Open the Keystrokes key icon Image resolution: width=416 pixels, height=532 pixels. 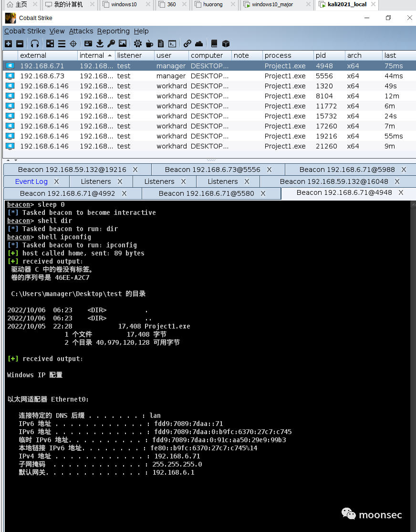click(111, 43)
